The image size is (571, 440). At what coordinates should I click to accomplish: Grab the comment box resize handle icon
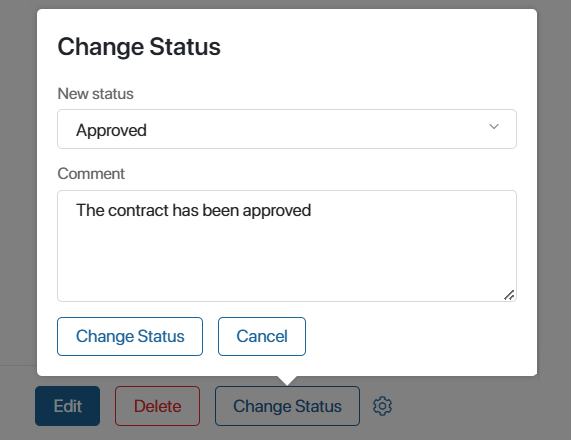509,295
